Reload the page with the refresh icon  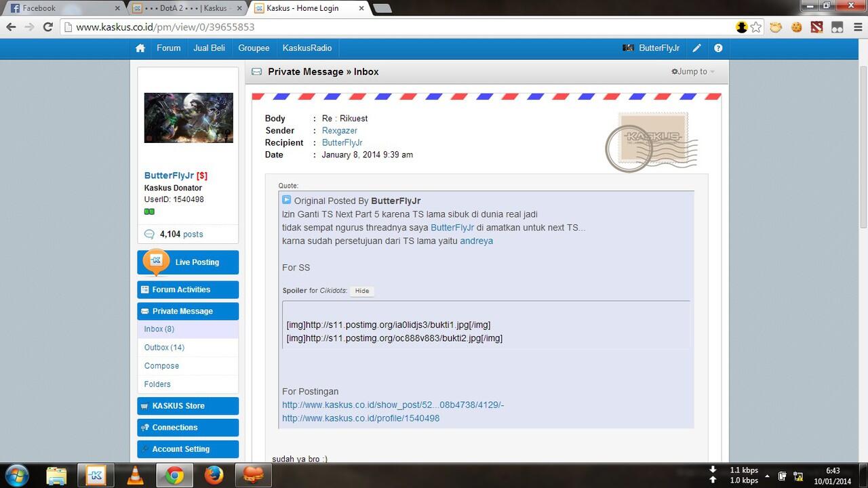pos(47,27)
